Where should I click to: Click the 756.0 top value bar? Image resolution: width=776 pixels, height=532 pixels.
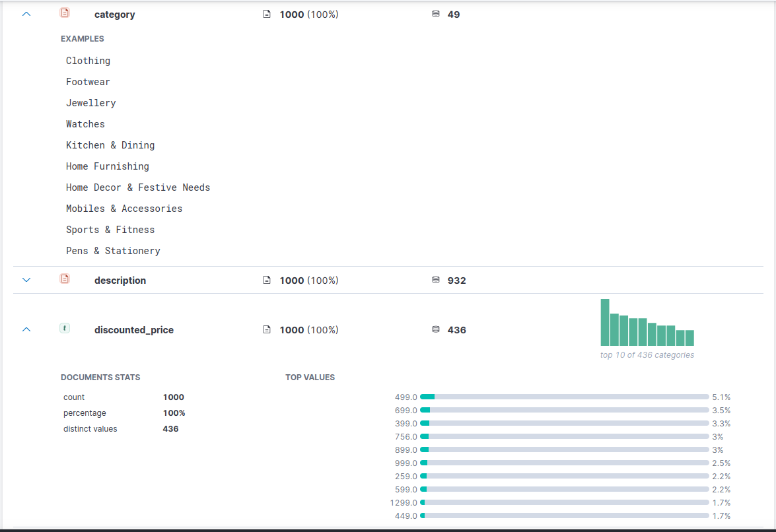(565, 436)
